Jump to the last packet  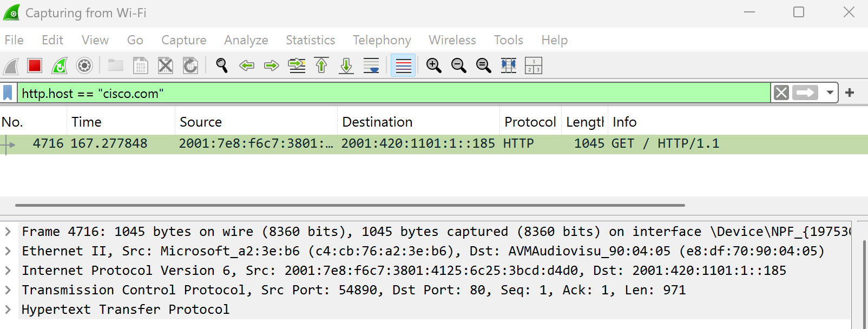(x=346, y=66)
